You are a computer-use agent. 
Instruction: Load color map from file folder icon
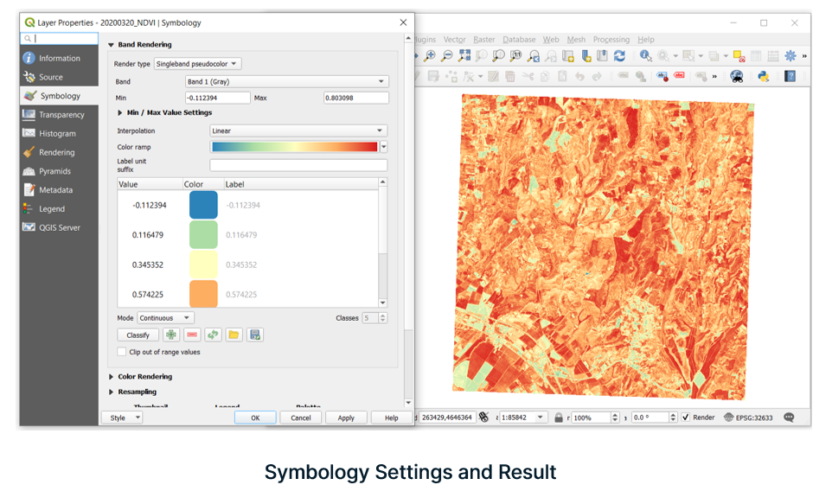pyautogui.click(x=234, y=335)
